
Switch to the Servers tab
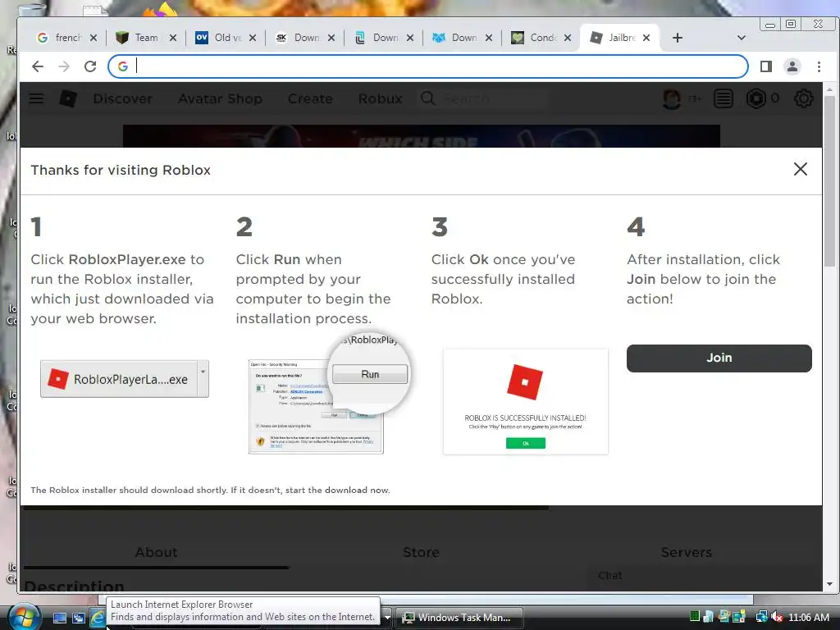click(x=687, y=552)
